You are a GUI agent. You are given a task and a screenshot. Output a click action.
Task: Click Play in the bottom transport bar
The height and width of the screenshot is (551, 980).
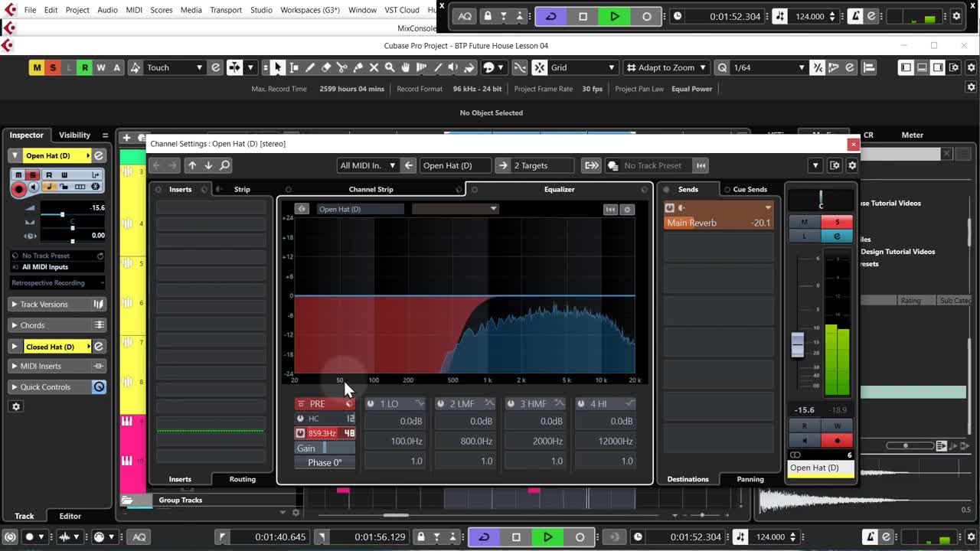pyautogui.click(x=547, y=537)
